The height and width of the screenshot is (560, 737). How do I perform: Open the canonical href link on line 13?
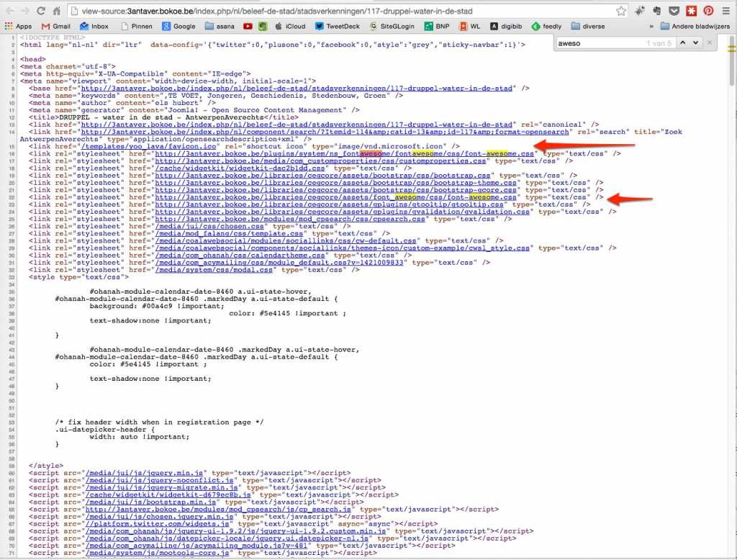[297, 125]
